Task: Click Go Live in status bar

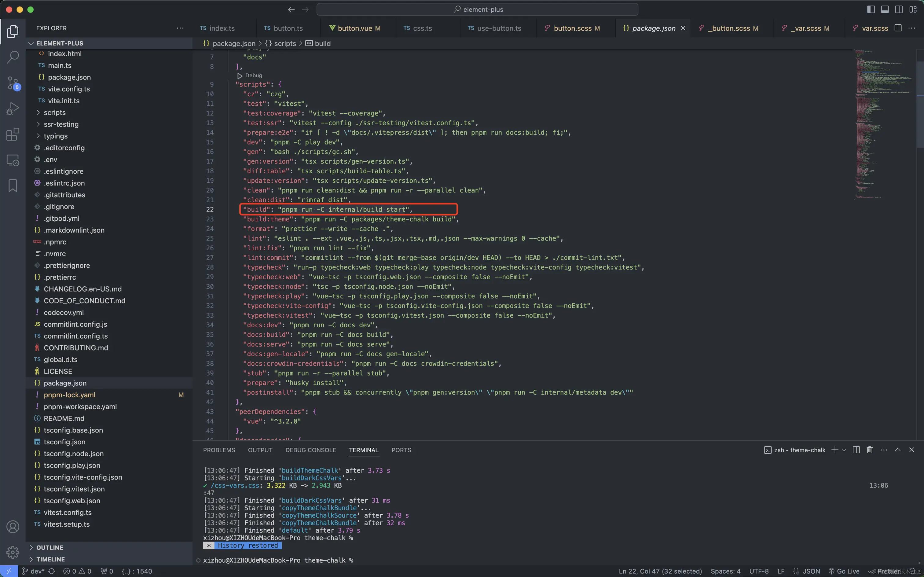Action: click(x=844, y=571)
